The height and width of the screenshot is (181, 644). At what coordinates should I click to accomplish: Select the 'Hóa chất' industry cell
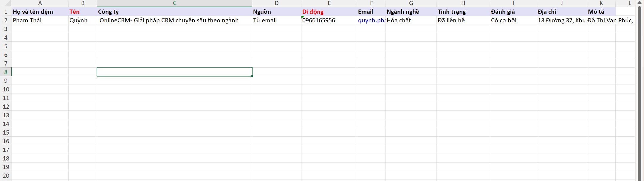(411, 20)
